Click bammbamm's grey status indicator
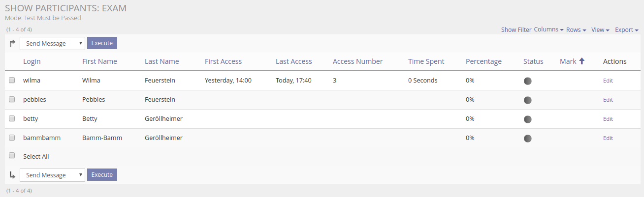644x197 pixels. pyautogui.click(x=528, y=139)
